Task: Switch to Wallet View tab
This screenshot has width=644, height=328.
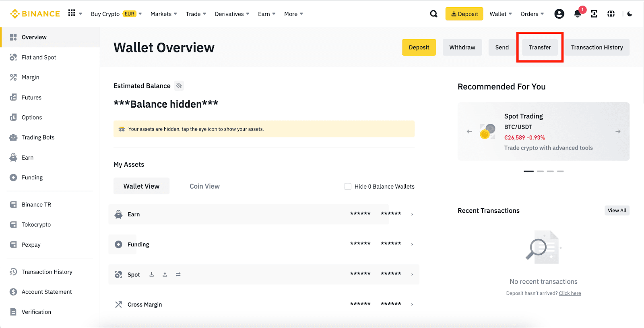Action: (x=141, y=186)
